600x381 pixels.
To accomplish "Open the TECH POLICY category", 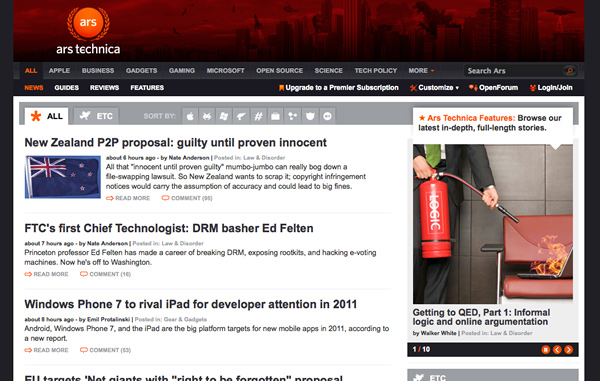I will [x=375, y=70].
